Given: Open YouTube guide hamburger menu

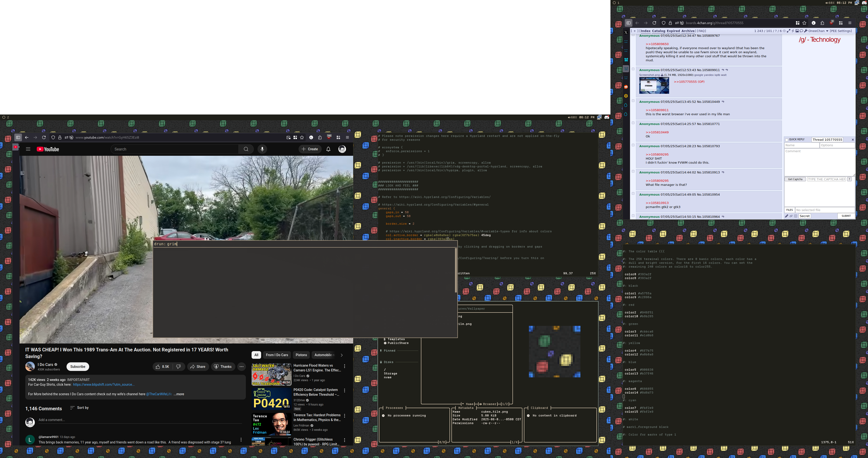Looking at the screenshot, I should tap(28, 149).
